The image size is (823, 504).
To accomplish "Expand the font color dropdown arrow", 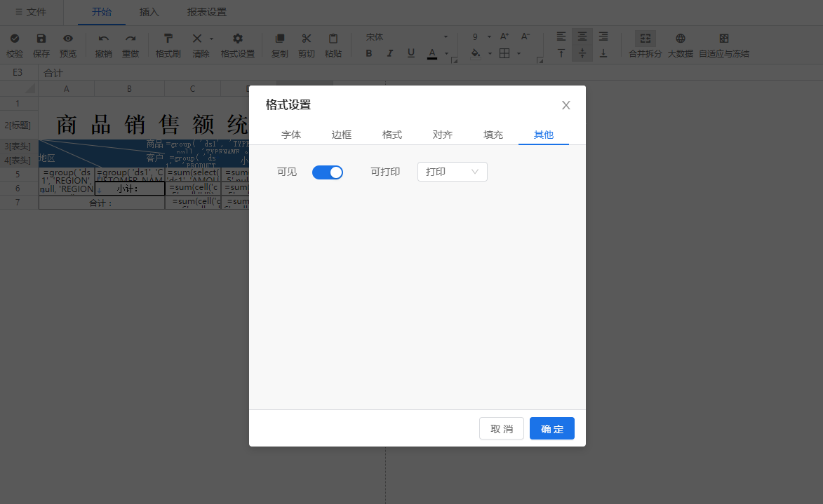I will pyautogui.click(x=447, y=53).
